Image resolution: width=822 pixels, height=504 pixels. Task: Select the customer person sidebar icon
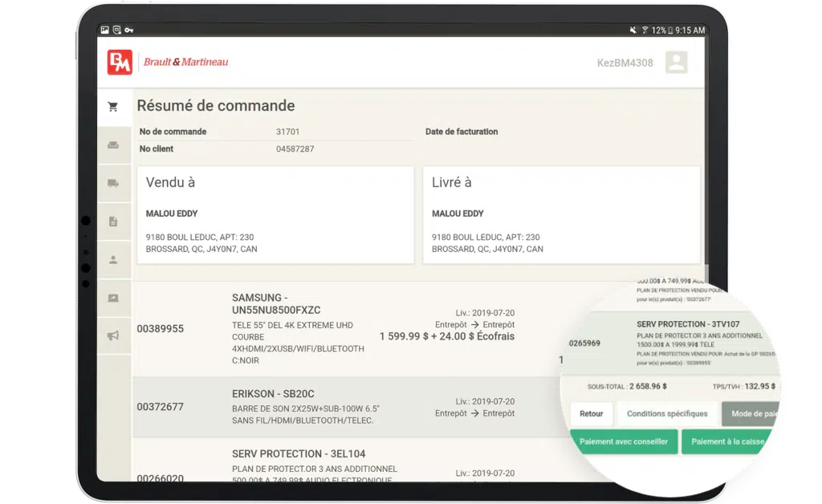tap(113, 259)
